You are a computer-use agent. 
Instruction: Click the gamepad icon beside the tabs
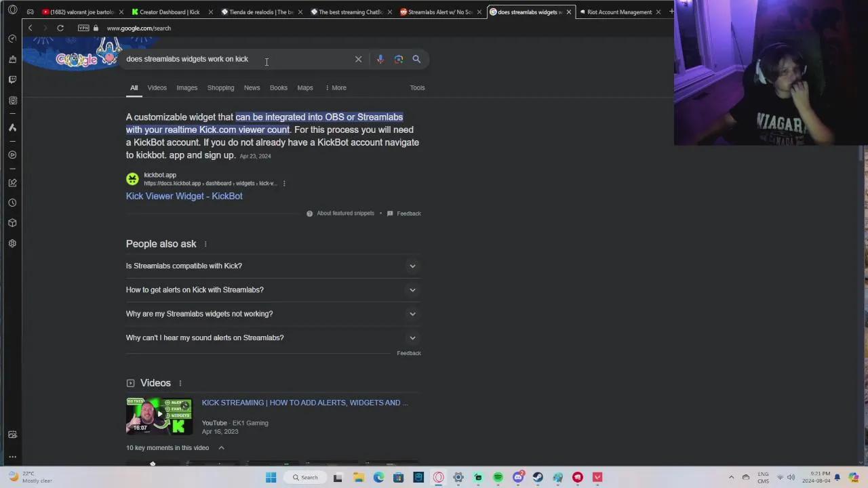(31, 12)
